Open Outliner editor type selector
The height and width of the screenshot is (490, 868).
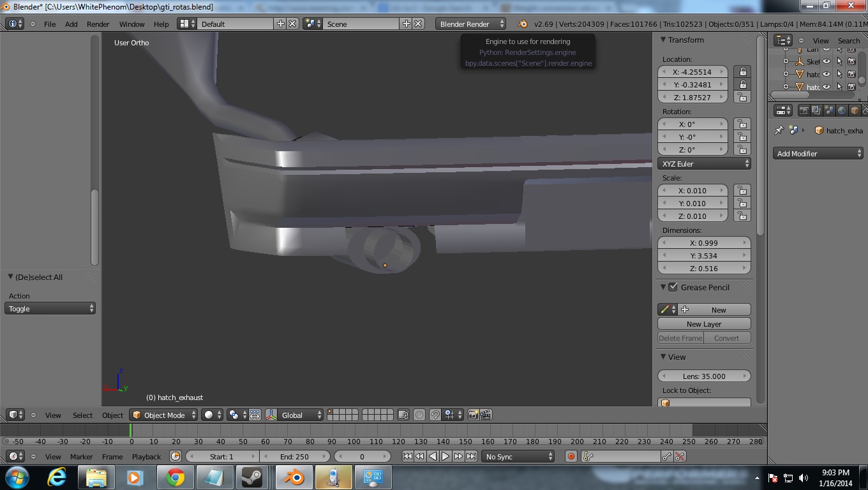click(x=783, y=40)
